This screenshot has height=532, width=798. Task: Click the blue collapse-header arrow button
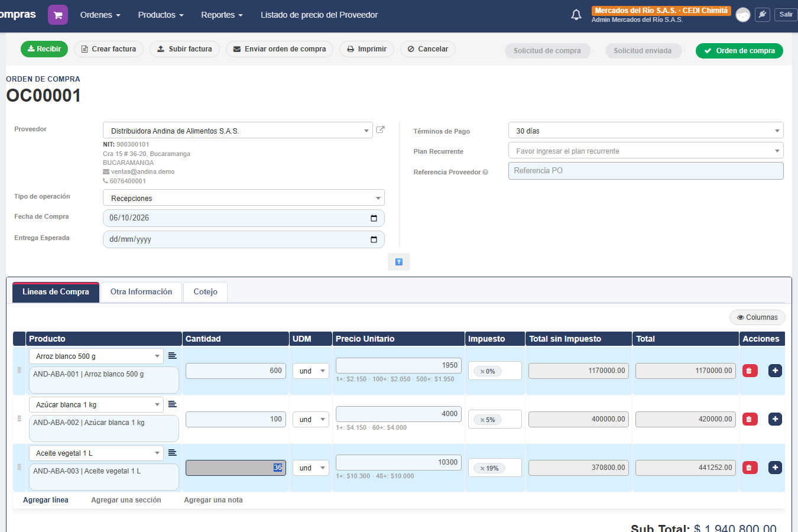tap(399, 262)
